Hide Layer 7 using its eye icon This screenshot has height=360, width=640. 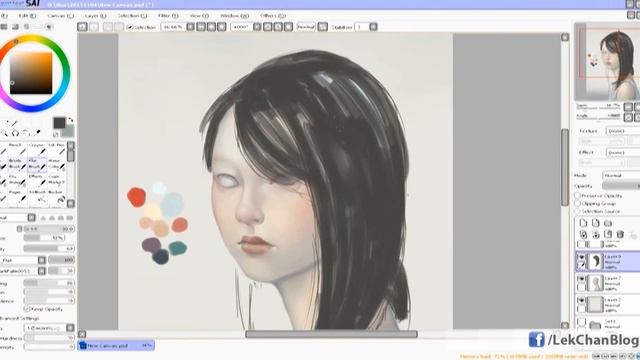tap(581, 279)
